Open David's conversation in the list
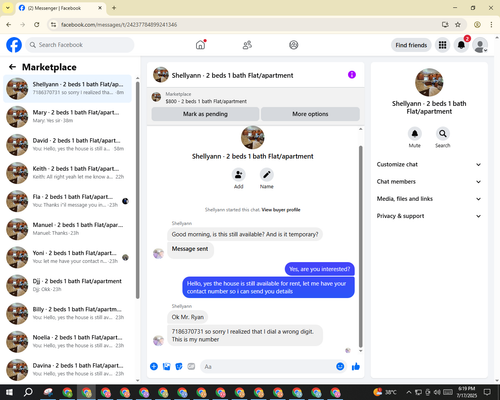The width and height of the screenshot is (500, 400). [x=68, y=145]
